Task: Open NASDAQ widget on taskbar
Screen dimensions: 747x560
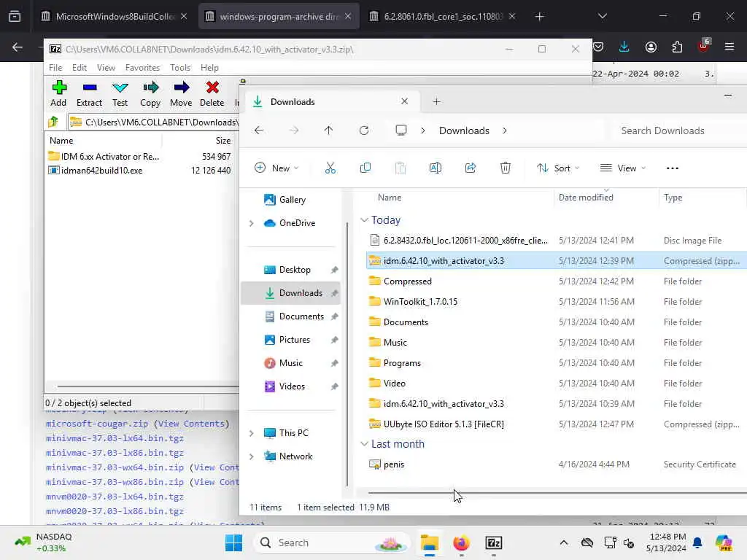Action: click(44, 542)
